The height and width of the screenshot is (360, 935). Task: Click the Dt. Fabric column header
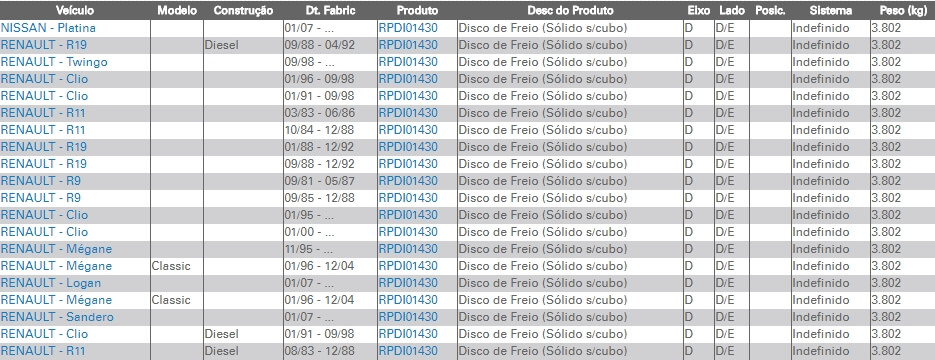[330, 11]
